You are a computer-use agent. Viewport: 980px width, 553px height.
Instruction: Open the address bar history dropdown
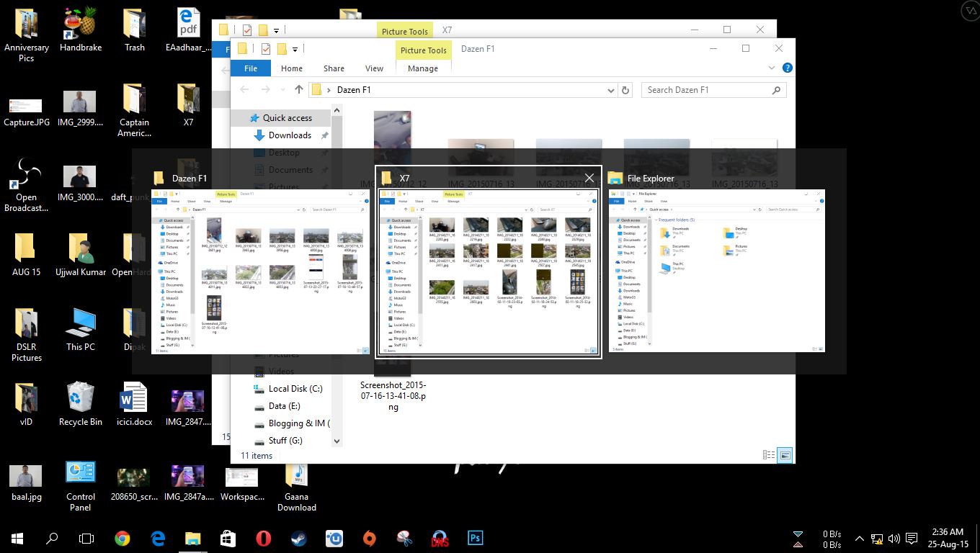(x=610, y=89)
